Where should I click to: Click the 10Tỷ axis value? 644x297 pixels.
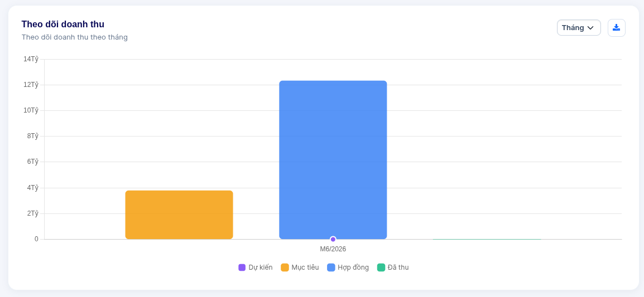tap(31, 110)
